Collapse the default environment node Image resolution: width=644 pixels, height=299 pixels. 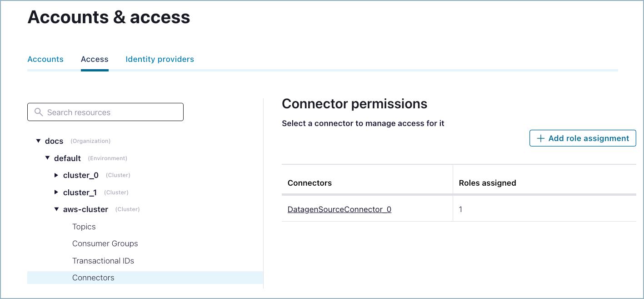(x=48, y=158)
